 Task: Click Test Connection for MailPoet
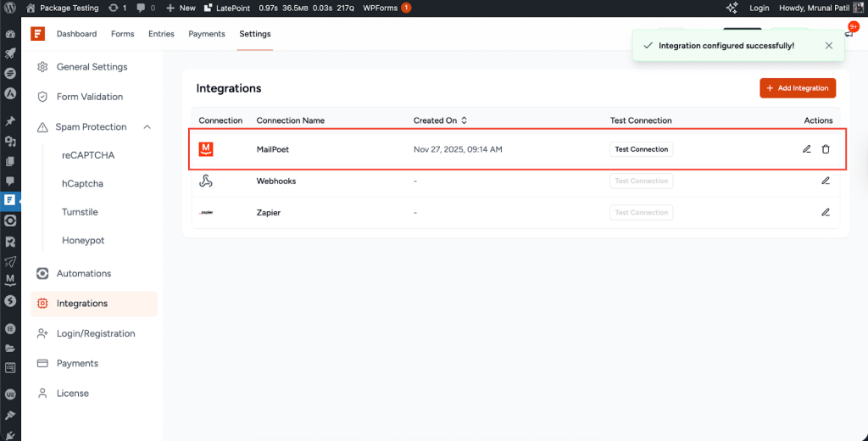pos(642,149)
